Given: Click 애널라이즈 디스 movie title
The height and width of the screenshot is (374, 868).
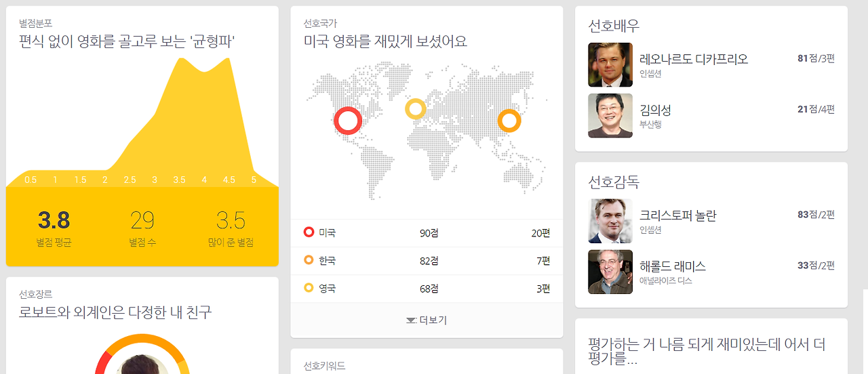Looking at the screenshot, I should pos(666,280).
